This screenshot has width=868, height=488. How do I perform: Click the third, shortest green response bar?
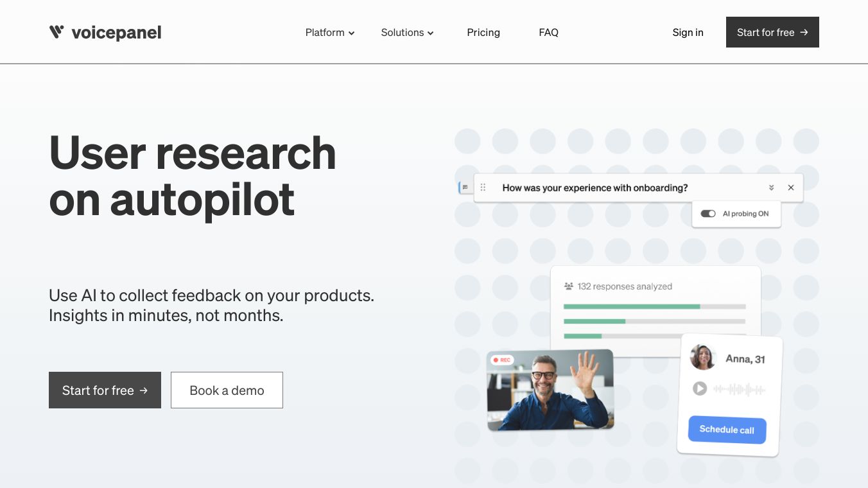583,336
